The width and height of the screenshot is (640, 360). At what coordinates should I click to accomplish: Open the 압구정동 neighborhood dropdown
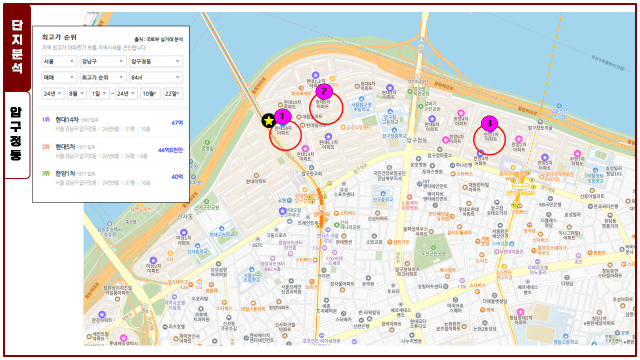(156, 61)
